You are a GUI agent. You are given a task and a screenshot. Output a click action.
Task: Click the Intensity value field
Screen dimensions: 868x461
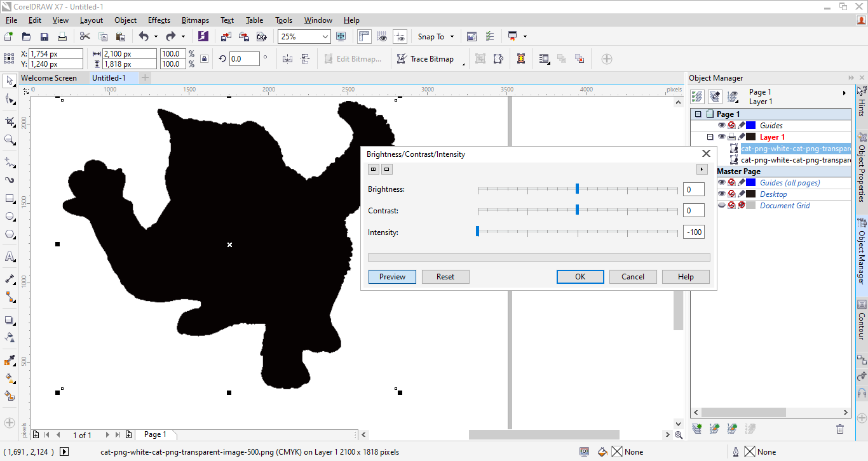click(x=694, y=232)
